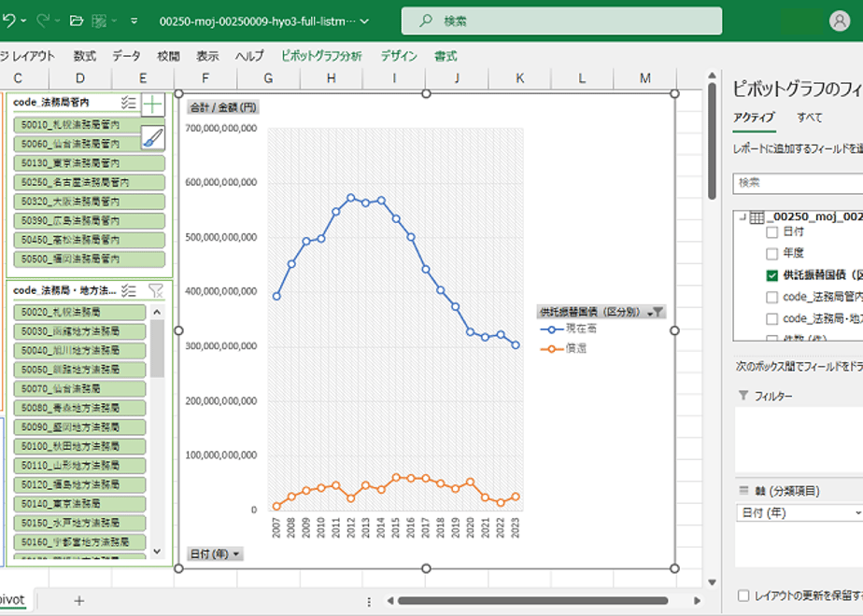The height and width of the screenshot is (616, 863).
Task: Click the slicer list scroll-up arrow
Action: click(x=158, y=312)
